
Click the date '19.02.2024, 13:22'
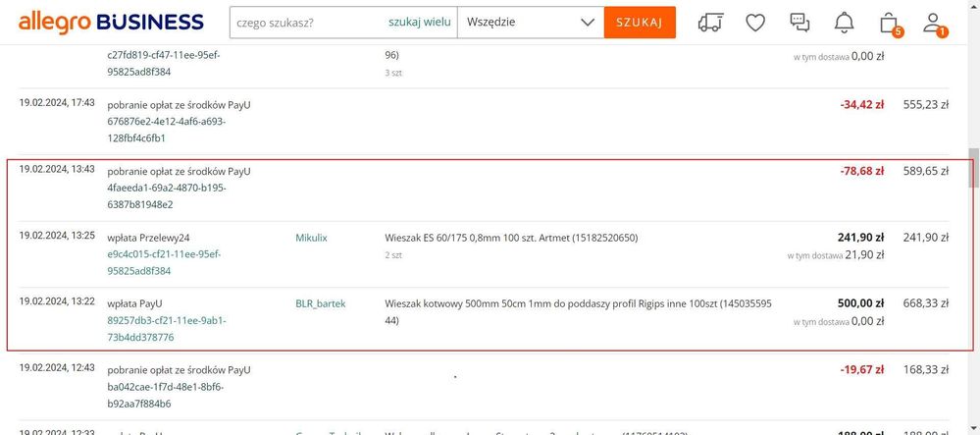(57, 301)
